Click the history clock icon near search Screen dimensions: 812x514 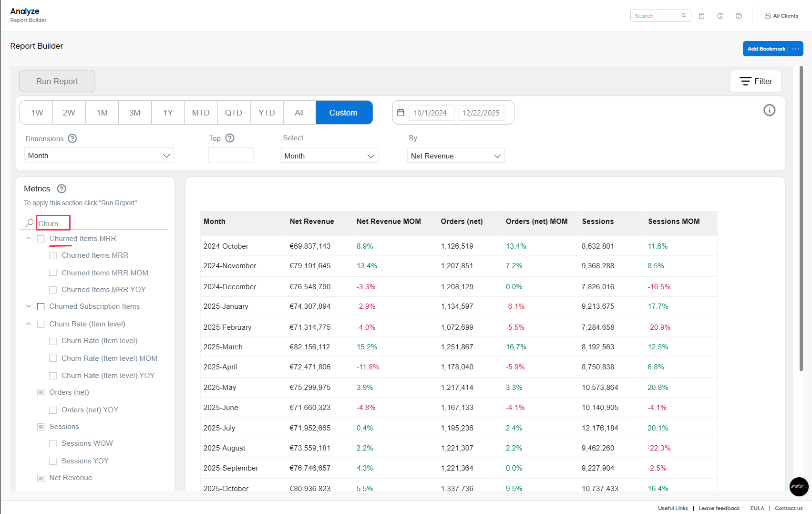[720, 16]
